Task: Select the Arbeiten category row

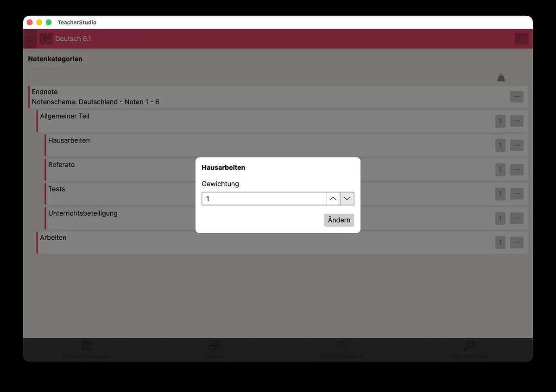Action: (x=282, y=242)
